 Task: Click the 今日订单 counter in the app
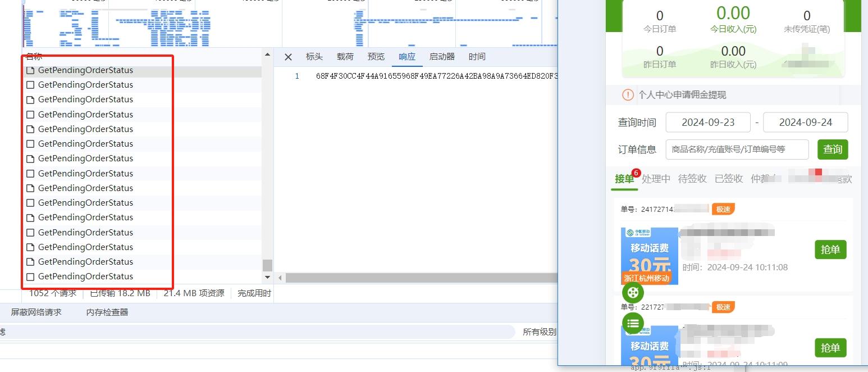point(660,21)
